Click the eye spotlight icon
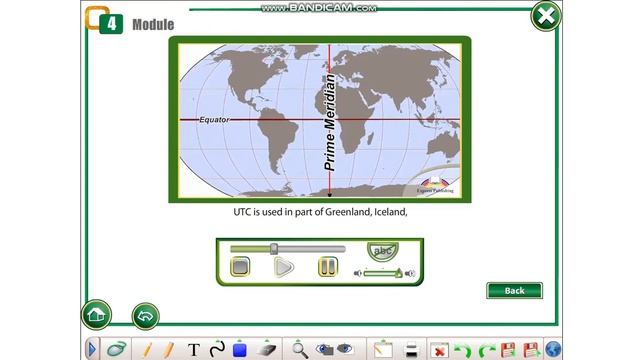The height and width of the screenshot is (360, 640). (x=345, y=349)
